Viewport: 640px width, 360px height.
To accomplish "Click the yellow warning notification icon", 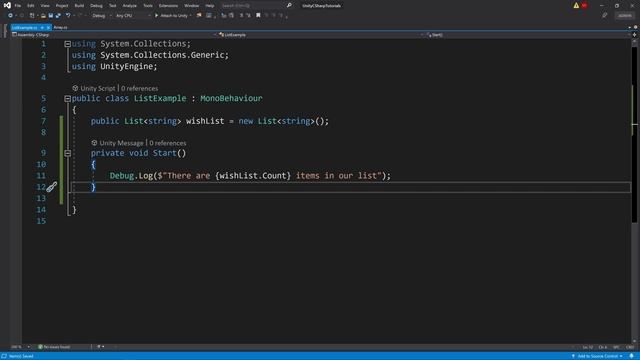I will point(576,5).
